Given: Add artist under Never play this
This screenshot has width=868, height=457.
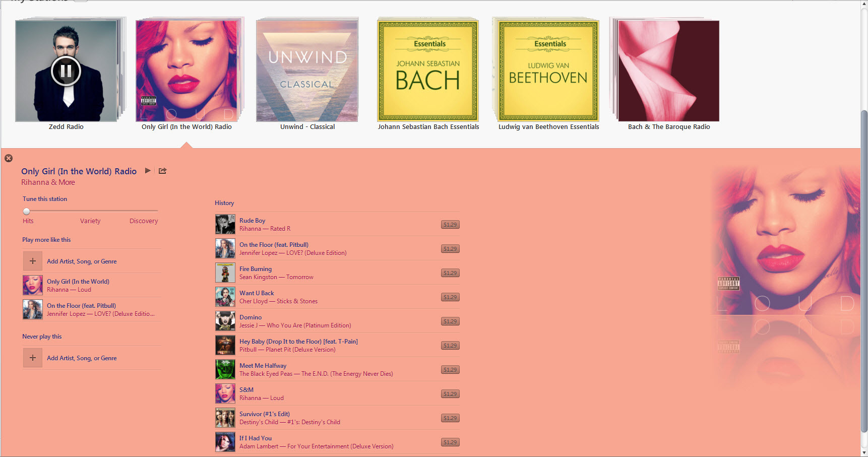Looking at the screenshot, I should tap(33, 358).
